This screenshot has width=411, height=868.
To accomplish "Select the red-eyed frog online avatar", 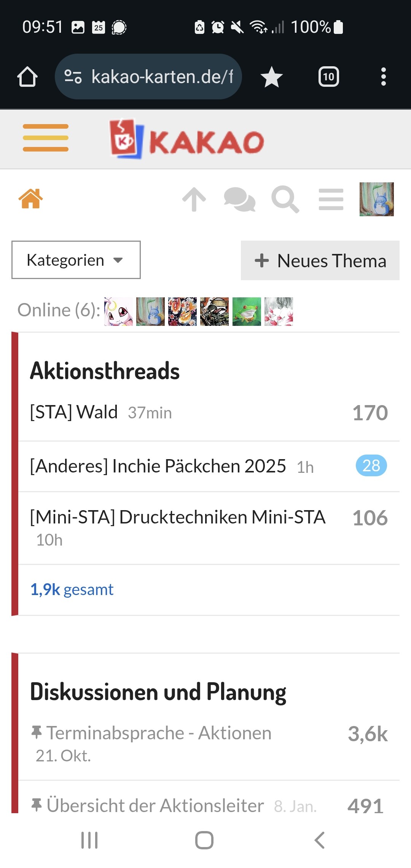I will point(247,311).
